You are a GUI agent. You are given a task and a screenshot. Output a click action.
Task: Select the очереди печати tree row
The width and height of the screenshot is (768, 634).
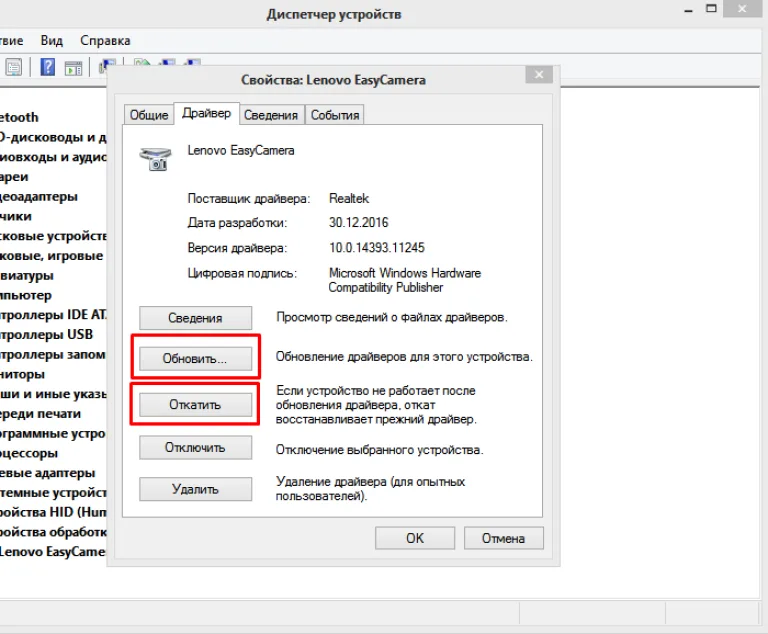click(x=40, y=414)
